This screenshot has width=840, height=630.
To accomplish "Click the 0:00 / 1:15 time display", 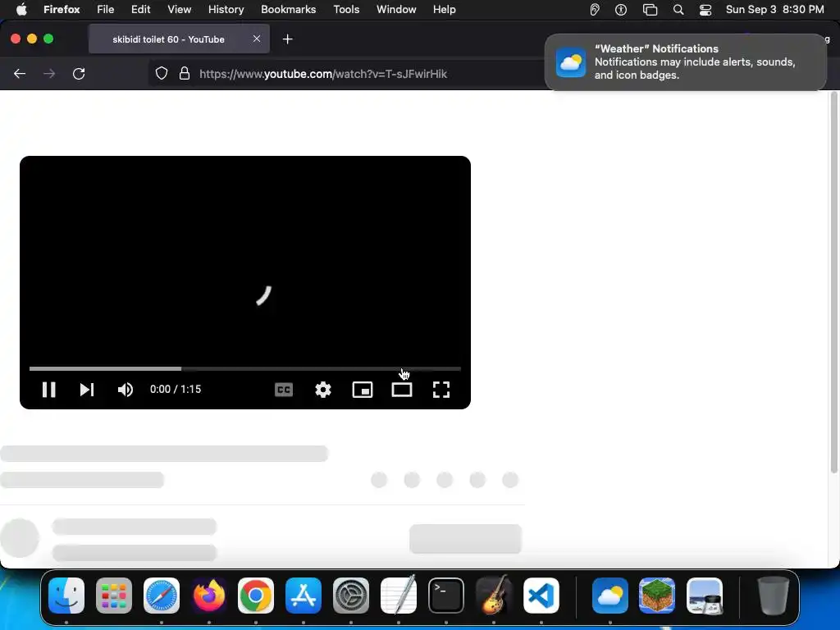I will point(176,390).
